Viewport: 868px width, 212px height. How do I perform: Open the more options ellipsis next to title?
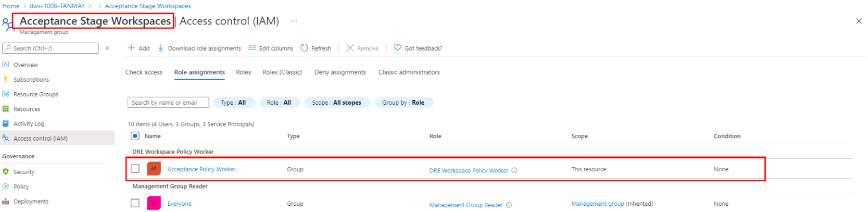point(294,21)
